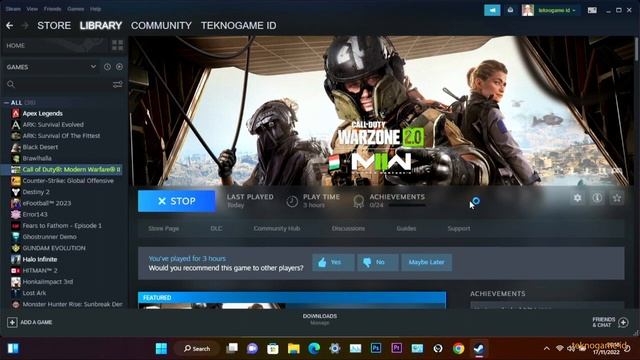Click the teknogame id profile avatar

tap(527, 10)
